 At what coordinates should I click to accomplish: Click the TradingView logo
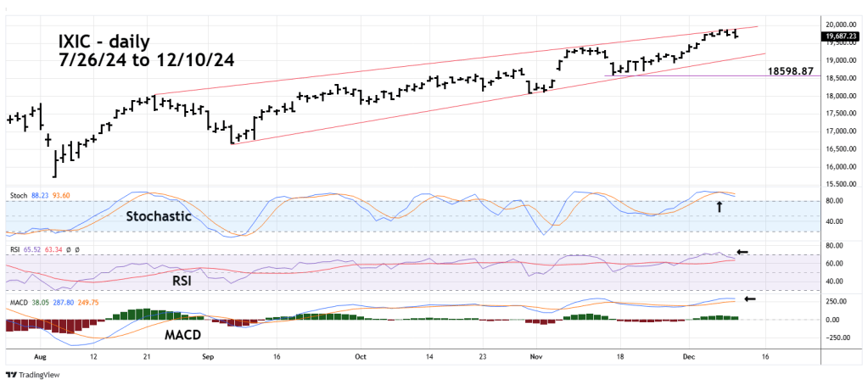(29, 374)
